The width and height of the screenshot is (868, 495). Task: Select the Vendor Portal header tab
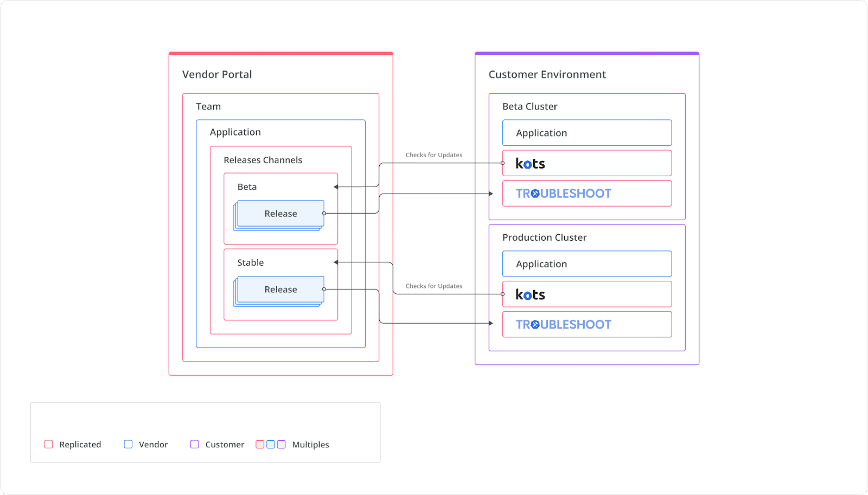(x=217, y=74)
